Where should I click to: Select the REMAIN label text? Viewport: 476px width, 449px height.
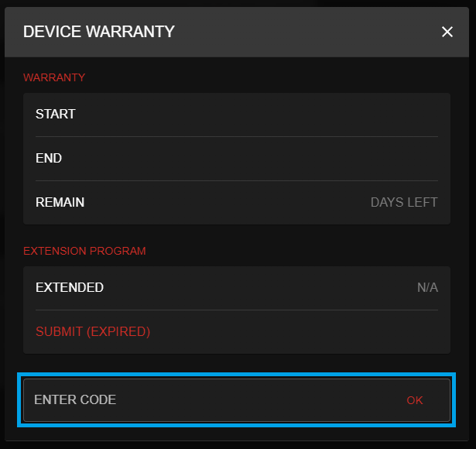click(x=60, y=202)
